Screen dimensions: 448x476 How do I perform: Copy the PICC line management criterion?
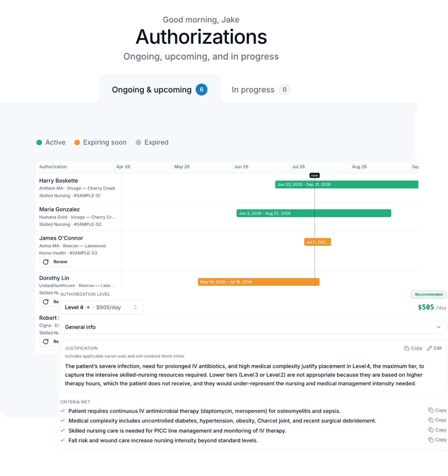point(437,430)
